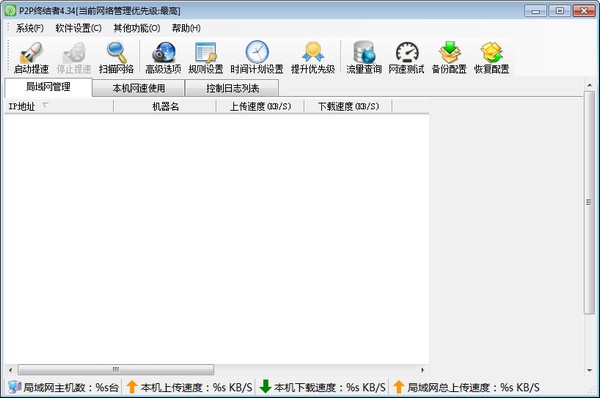Click 备份配置 backup box icon

(x=449, y=52)
